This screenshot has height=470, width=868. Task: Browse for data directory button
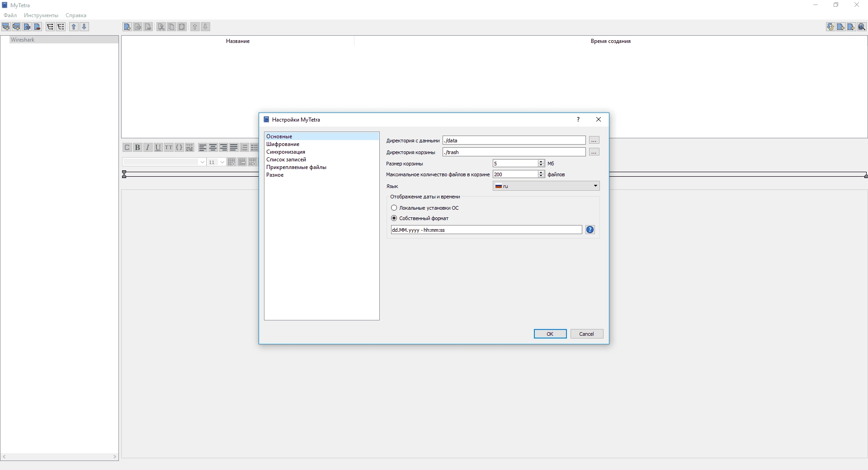pyautogui.click(x=594, y=140)
